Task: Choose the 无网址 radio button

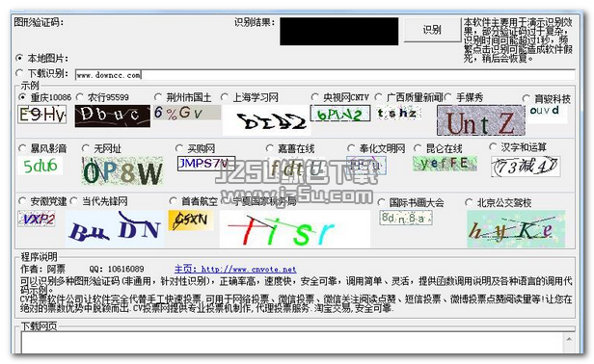Action: (x=86, y=148)
